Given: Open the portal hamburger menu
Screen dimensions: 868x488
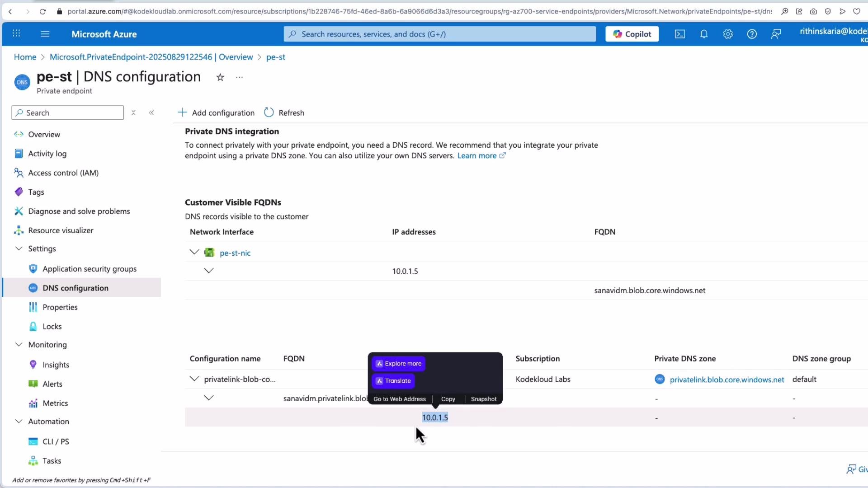Looking at the screenshot, I should tap(45, 34).
